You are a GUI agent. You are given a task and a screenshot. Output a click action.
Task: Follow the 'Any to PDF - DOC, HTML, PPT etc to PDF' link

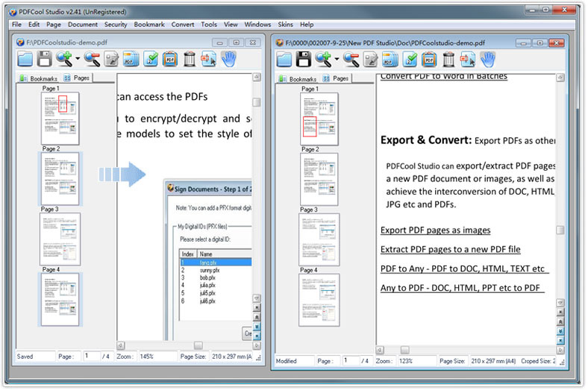tap(463, 288)
